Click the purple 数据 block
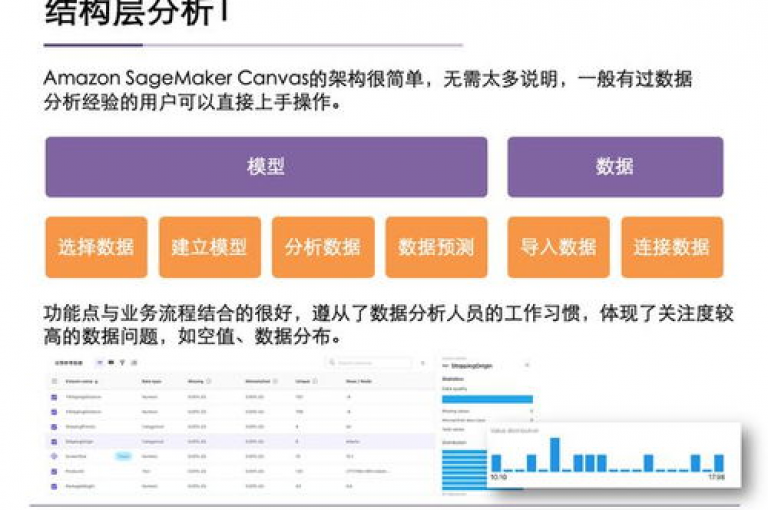The height and width of the screenshot is (510, 768). pyautogui.click(x=615, y=167)
